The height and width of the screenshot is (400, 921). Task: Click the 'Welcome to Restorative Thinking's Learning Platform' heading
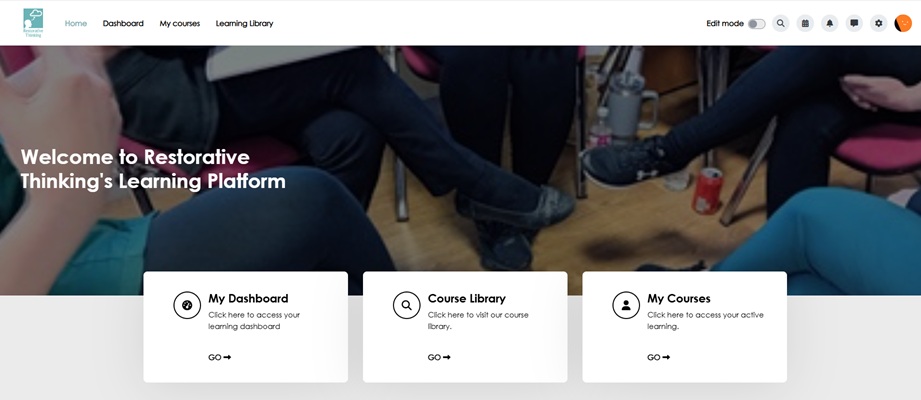pyautogui.click(x=153, y=169)
